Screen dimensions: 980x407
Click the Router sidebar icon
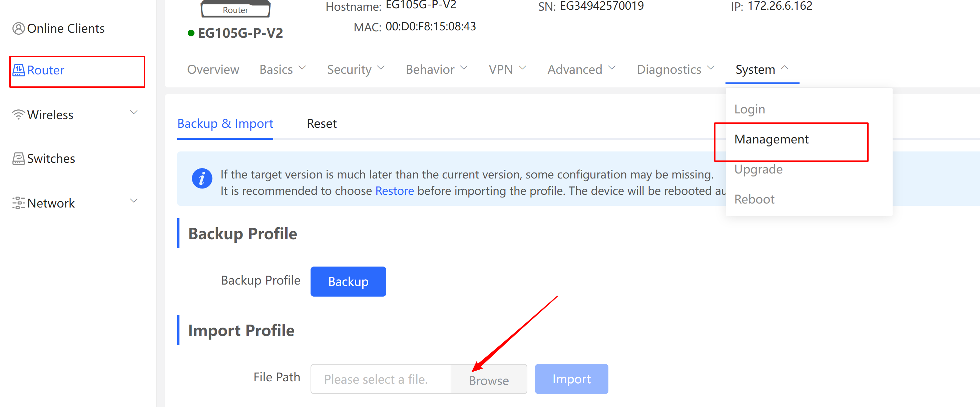coord(18,70)
